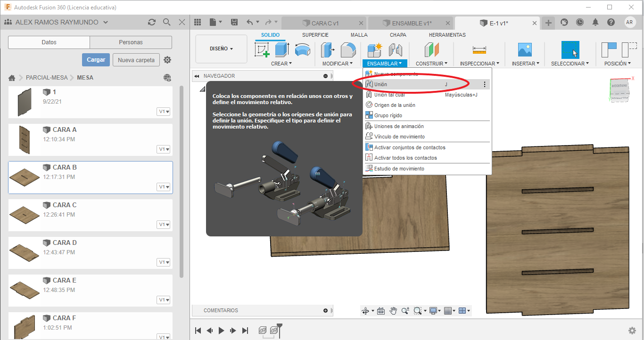Switch to the Superficie tab
Image resolution: width=644 pixels, height=340 pixels.
[315, 35]
